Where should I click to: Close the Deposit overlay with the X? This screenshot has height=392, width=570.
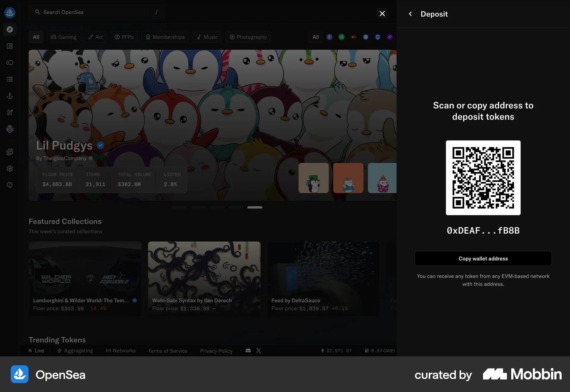point(382,14)
